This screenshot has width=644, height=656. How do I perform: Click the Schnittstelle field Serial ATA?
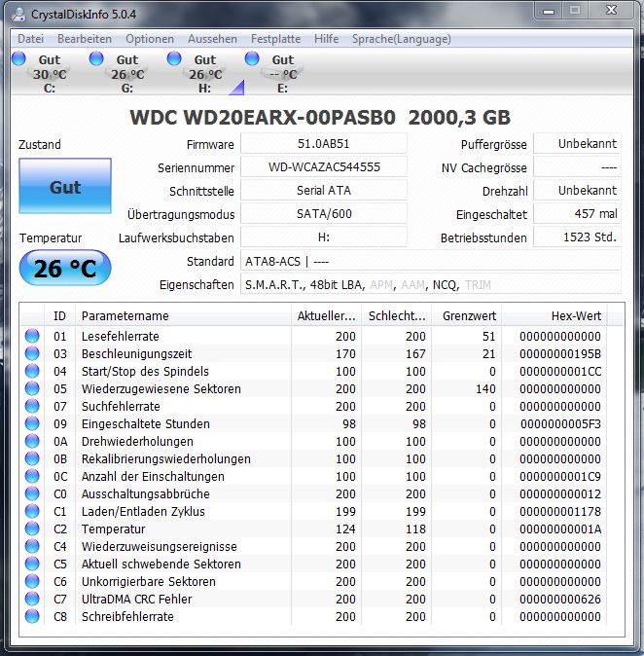coord(324,191)
